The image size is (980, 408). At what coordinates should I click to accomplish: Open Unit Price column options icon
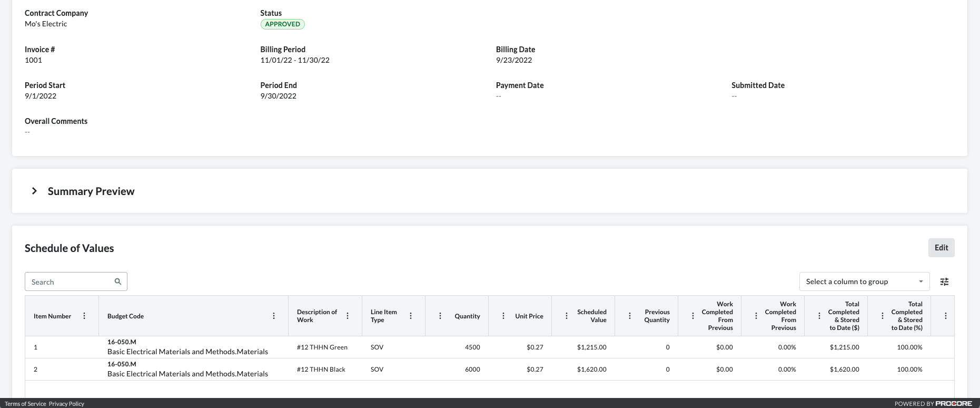point(503,316)
